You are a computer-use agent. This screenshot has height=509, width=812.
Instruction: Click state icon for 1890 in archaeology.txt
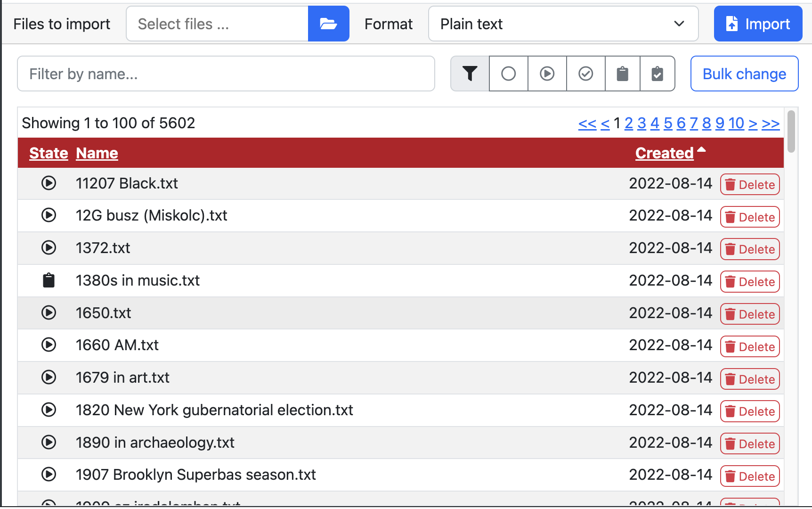[x=49, y=442]
